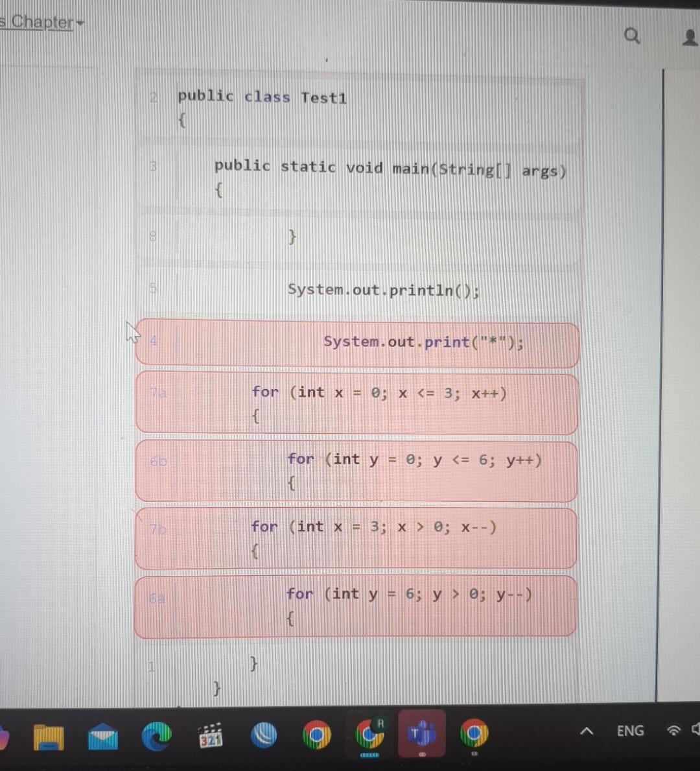
Task: Click the Wi-Fi status icon
Action: tap(674, 731)
